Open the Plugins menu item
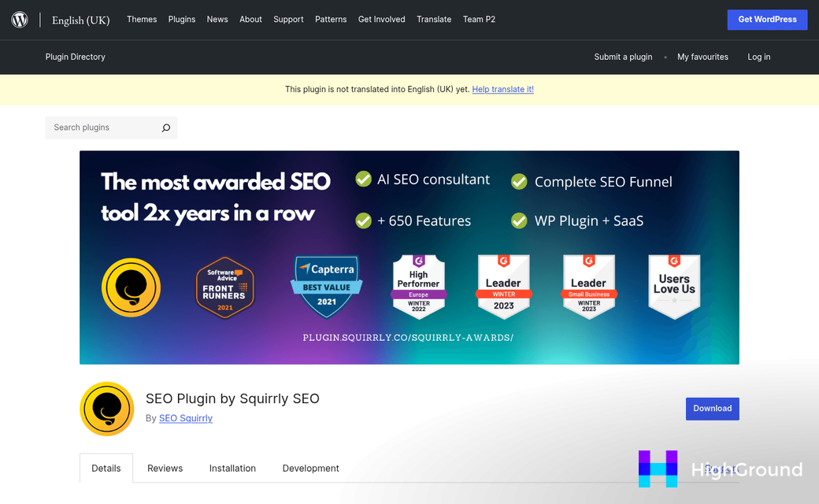819x504 pixels. [x=182, y=20]
